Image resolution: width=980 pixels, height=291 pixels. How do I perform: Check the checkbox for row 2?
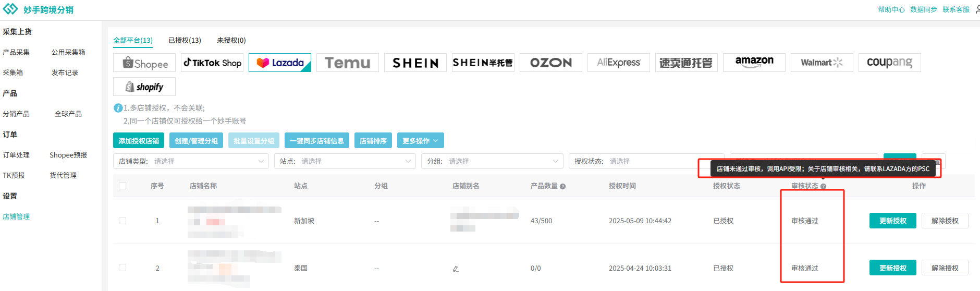point(123,268)
